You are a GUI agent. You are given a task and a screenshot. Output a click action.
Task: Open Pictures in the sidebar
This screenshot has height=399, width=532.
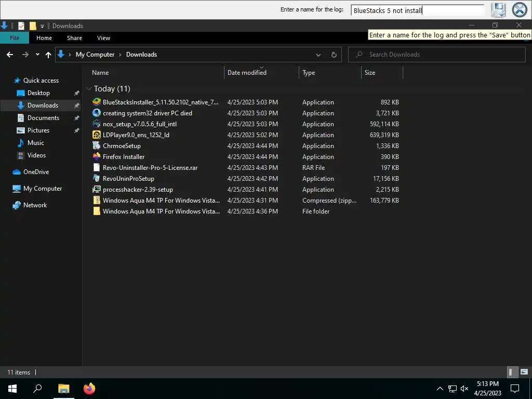pos(38,130)
